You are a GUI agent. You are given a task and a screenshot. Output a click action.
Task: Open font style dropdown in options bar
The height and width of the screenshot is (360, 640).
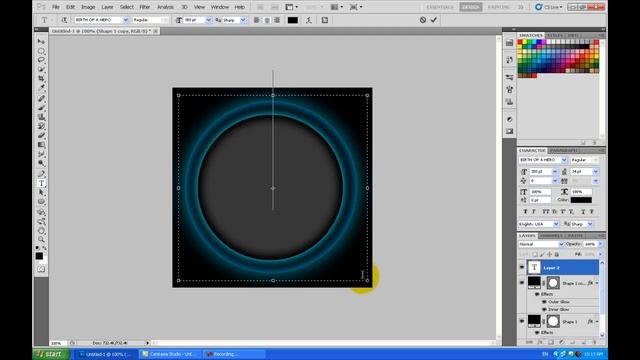(x=165, y=20)
